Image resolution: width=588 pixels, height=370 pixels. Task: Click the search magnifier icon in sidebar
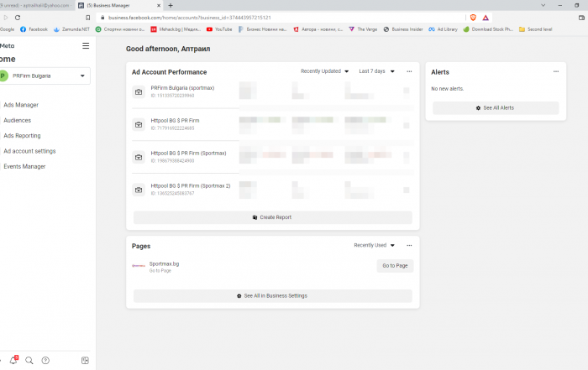click(x=29, y=360)
